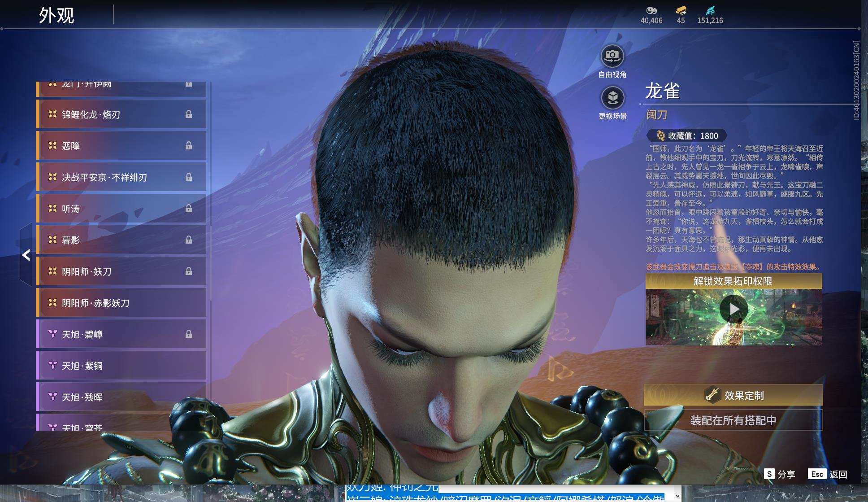This screenshot has height=502, width=868.
Task: Click the 收藏值: 1800 badge
Action: (x=687, y=135)
